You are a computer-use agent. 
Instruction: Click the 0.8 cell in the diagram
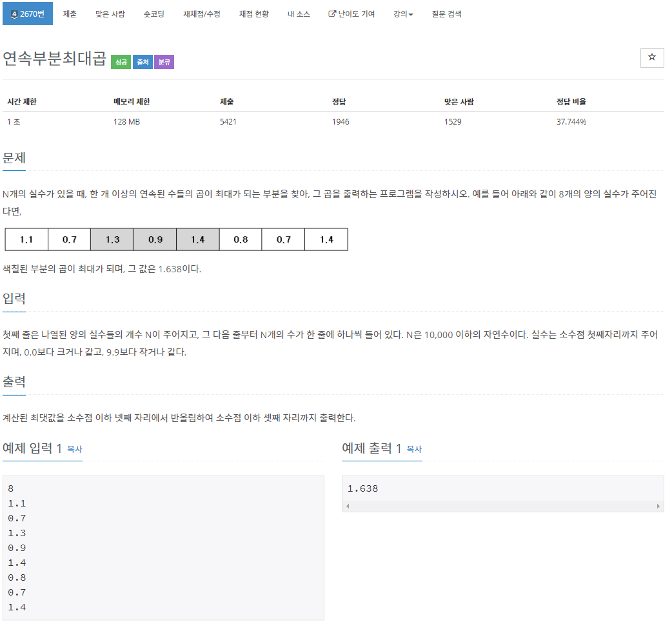pyautogui.click(x=241, y=239)
